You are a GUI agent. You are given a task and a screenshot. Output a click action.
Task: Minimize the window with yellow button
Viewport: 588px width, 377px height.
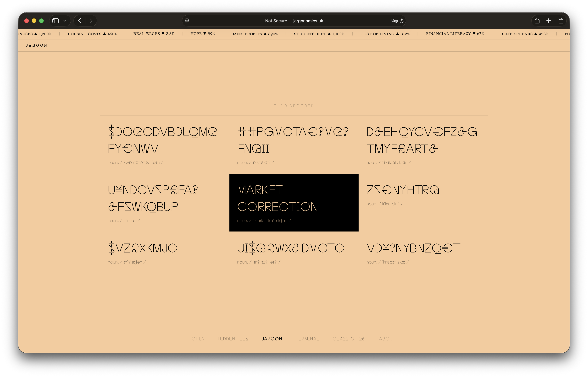[x=34, y=21]
